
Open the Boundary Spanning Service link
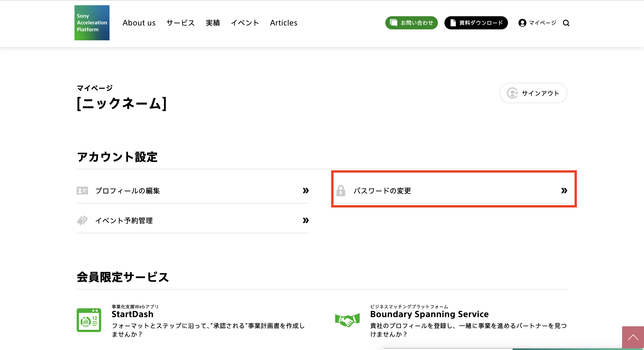coord(429,314)
